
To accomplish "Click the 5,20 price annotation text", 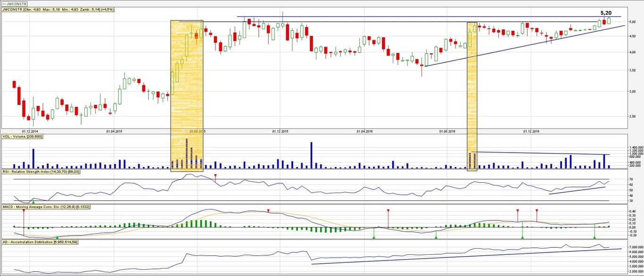I will (605, 13).
